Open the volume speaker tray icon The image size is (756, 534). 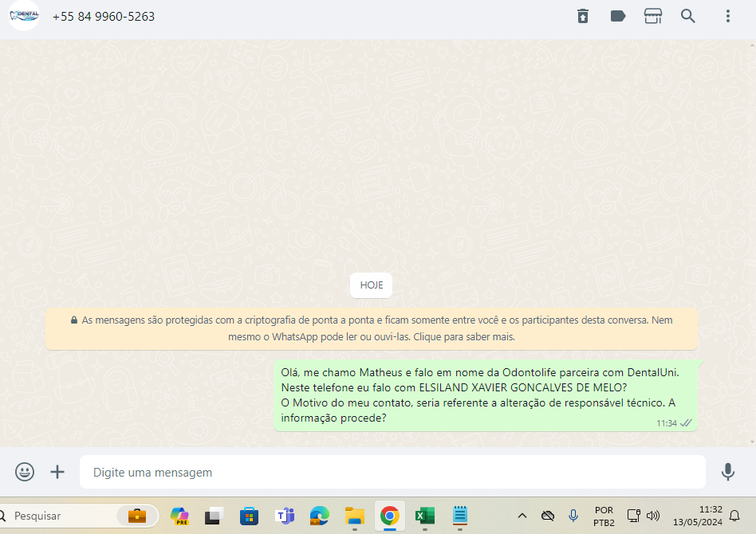click(x=653, y=516)
